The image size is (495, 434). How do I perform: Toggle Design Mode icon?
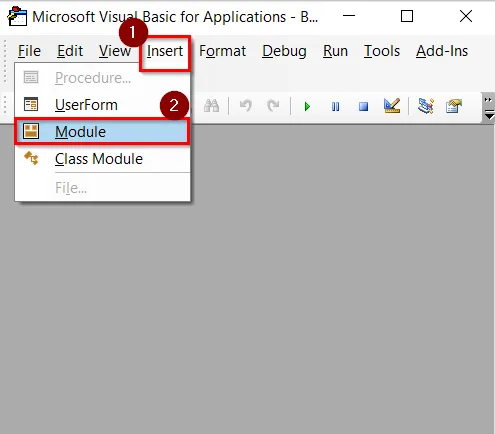coord(392,106)
